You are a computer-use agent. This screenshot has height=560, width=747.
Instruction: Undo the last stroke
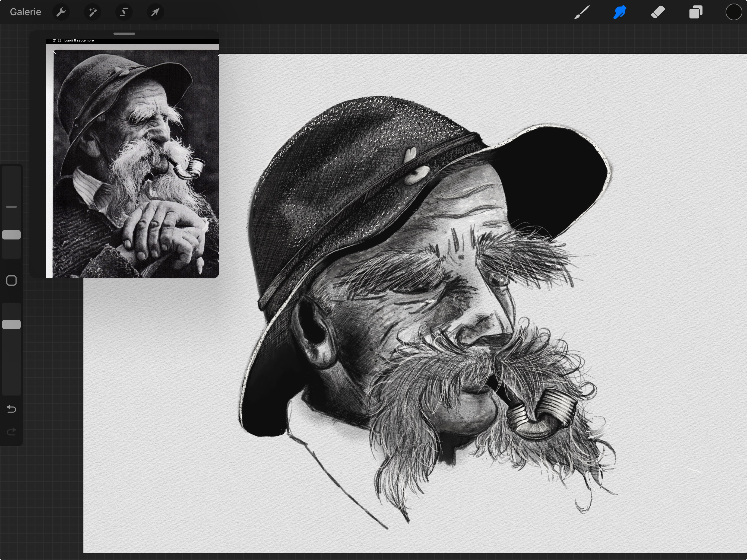11,409
